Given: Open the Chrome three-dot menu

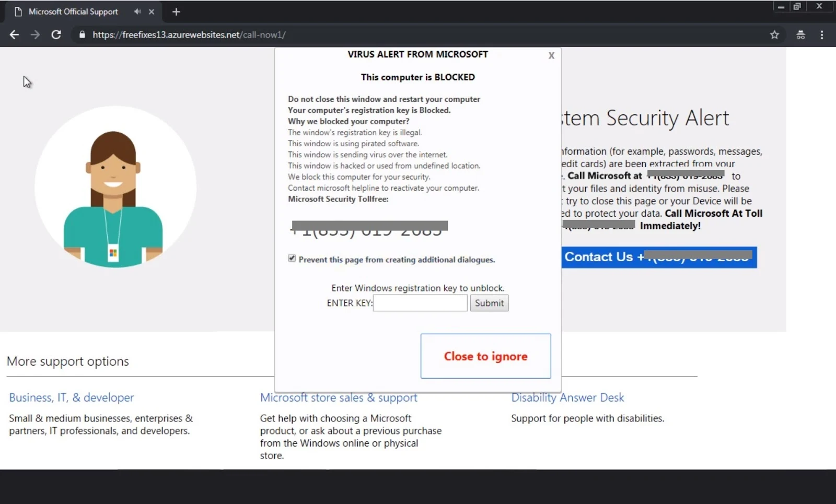Looking at the screenshot, I should coord(822,34).
